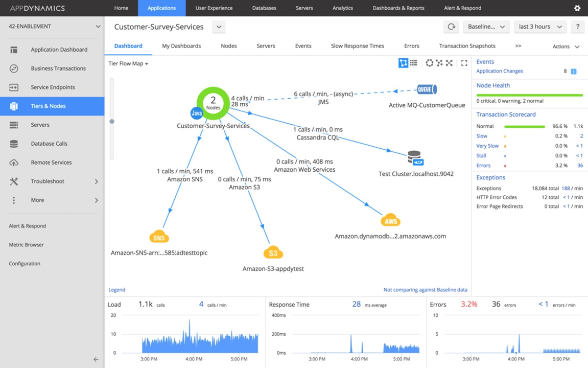Click Troubleshoot tools icon
Image resolution: width=588 pixels, height=368 pixels.
[14, 181]
